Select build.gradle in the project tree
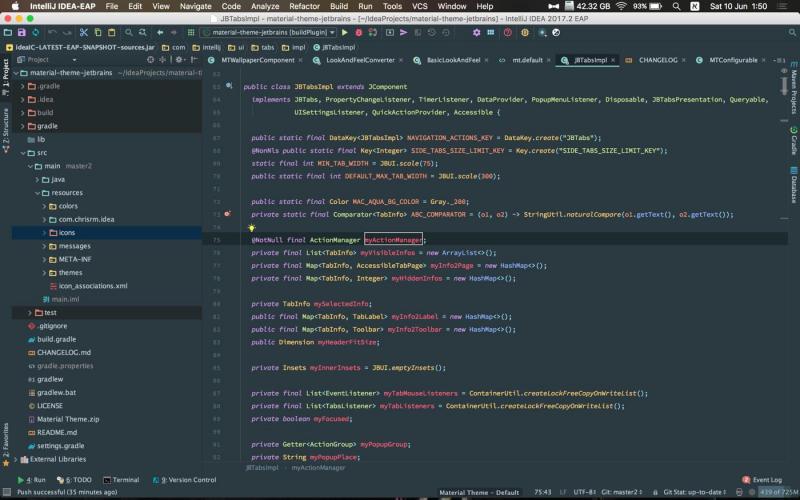Viewport: 800px width, 500px height. (x=57, y=339)
